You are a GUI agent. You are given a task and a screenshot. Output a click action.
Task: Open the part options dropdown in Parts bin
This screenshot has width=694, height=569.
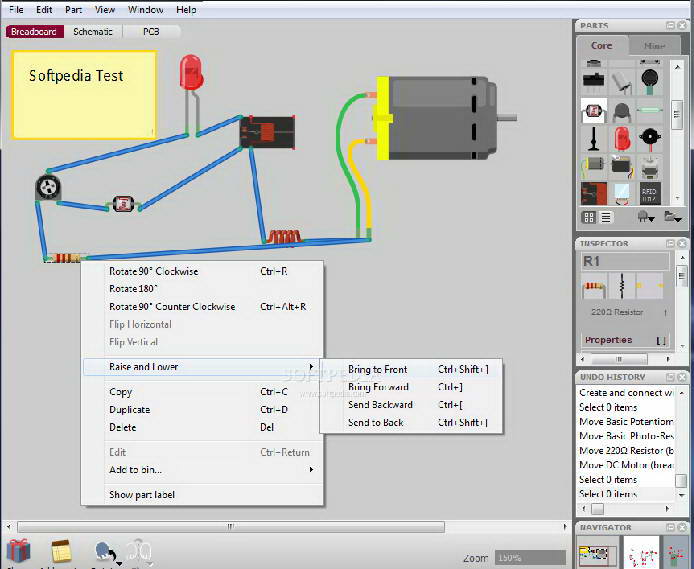tap(645, 217)
